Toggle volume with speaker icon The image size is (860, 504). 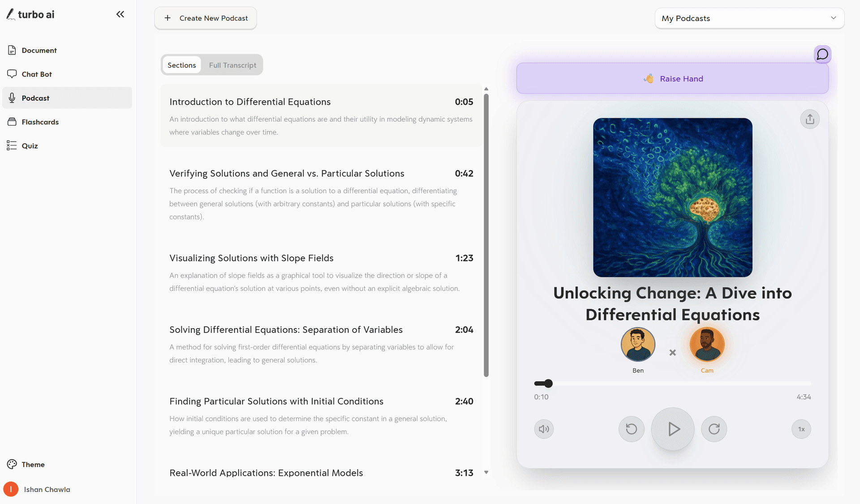click(544, 429)
